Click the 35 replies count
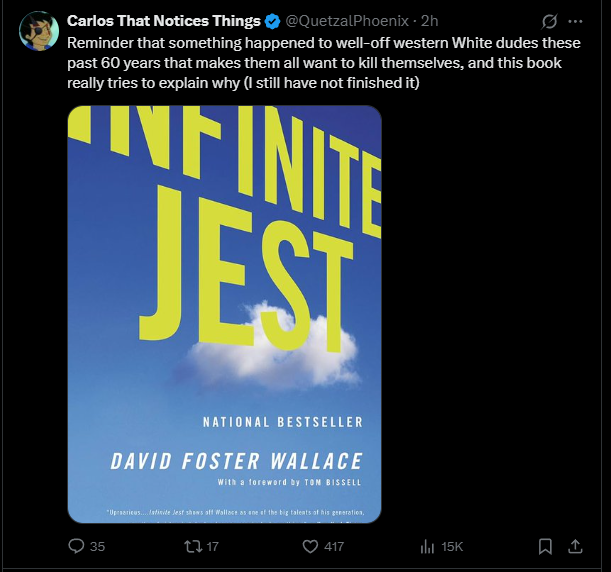The image size is (611, 572). click(97, 547)
